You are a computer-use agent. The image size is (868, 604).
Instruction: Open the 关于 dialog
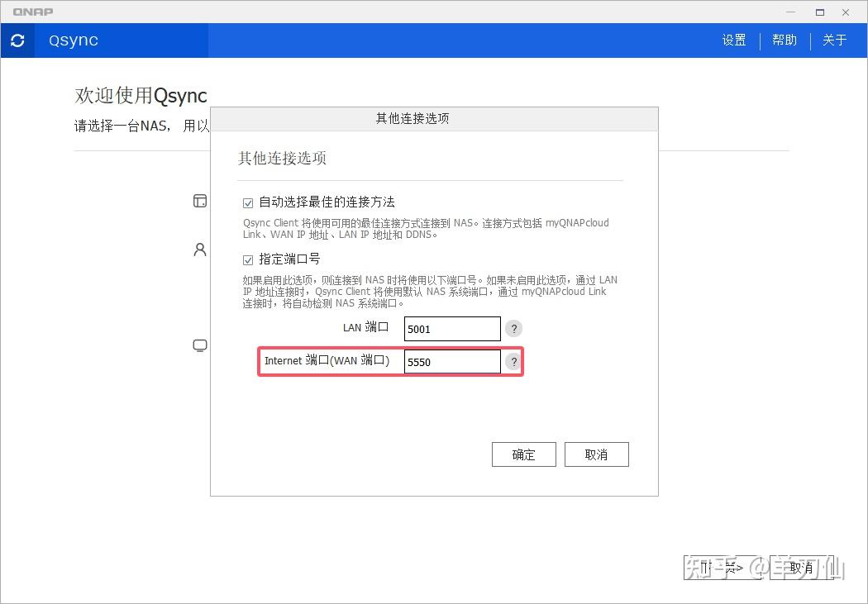[x=835, y=40]
